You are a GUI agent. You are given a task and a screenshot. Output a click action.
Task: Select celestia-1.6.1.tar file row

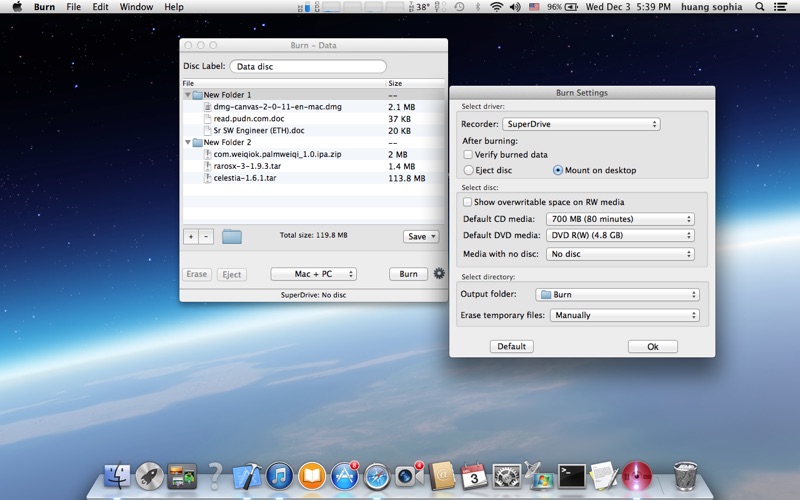coord(313,178)
